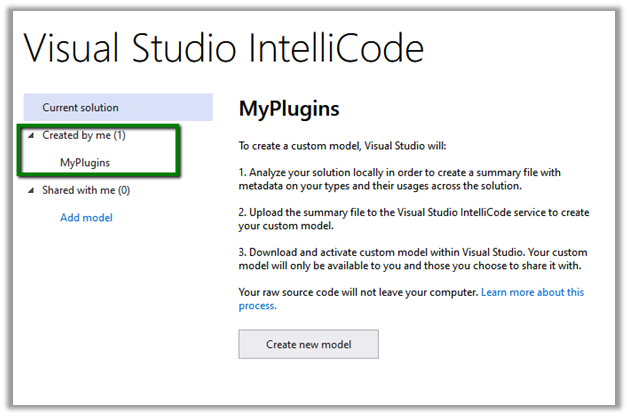Select the MyPlugins model in the tree
The width and height of the screenshot is (628, 416).
click(x=85, y=162)
